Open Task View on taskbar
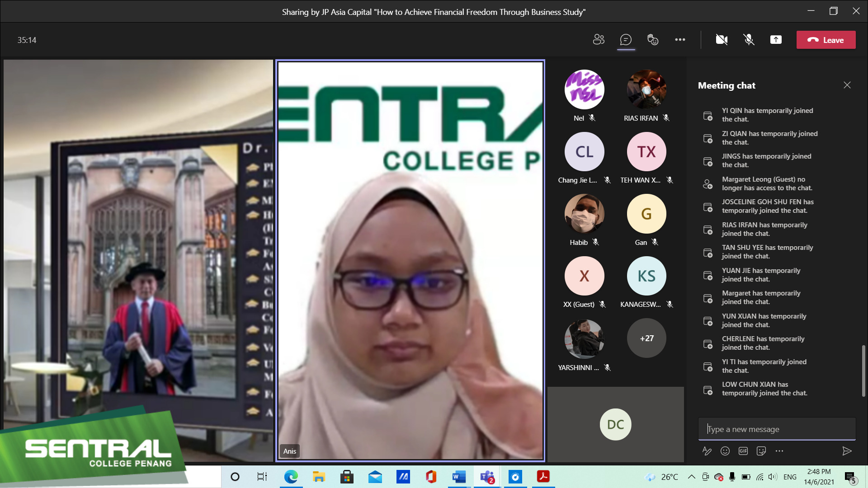Image resolution: width=868 pixels, height=488 pixels. (262, 477)
